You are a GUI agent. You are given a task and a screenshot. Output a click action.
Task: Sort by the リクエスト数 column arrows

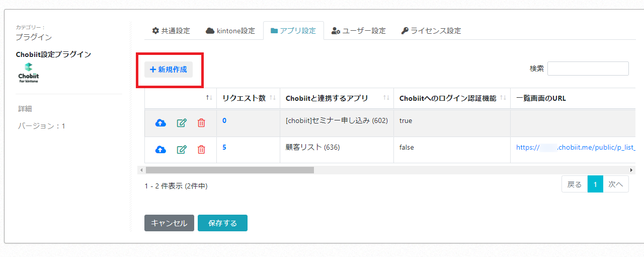273,98
